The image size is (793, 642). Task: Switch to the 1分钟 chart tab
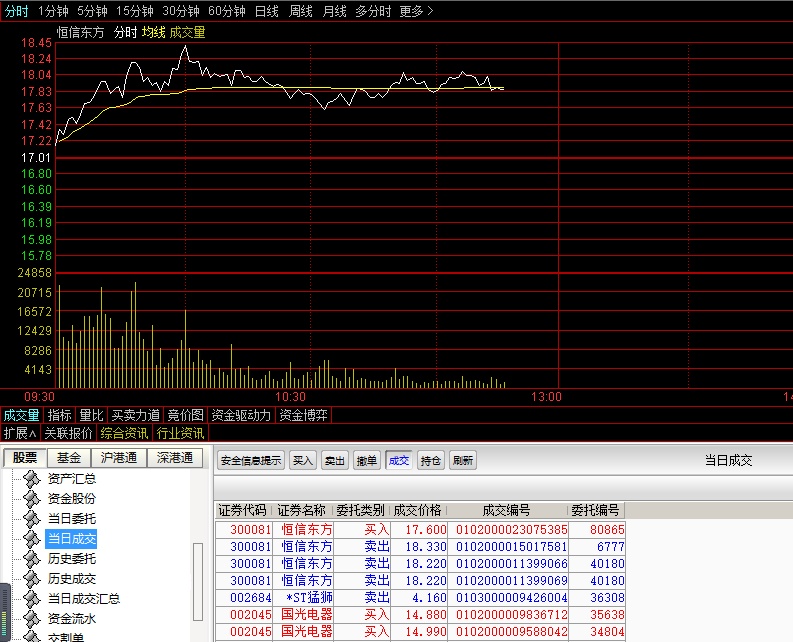click(x=53, y=11)
